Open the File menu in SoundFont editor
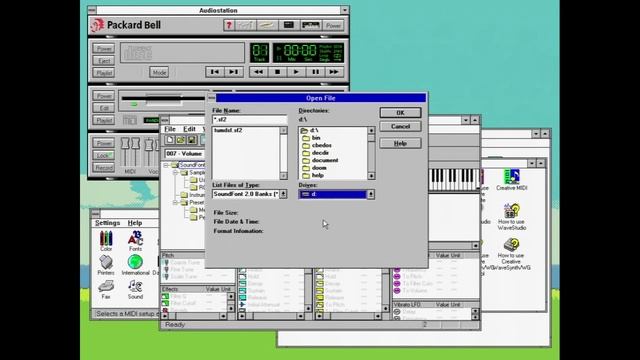This screenshot has width=640, height=360. click(x=170, y=129)
